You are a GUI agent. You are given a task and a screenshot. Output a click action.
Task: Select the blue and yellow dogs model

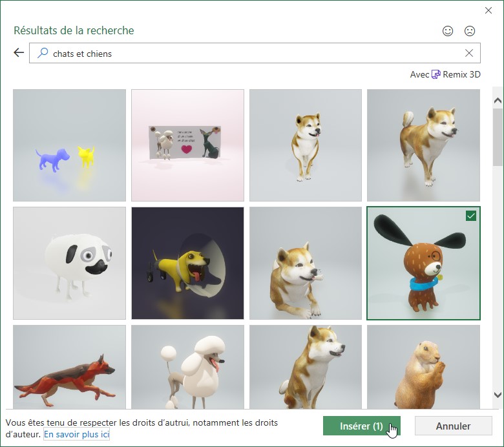pyautogui.click(x=69, y=145)
